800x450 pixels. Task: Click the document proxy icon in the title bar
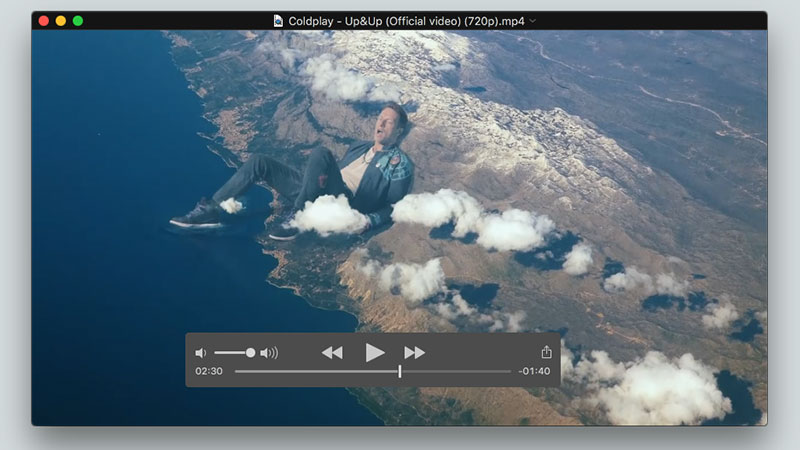coord(278,21)
